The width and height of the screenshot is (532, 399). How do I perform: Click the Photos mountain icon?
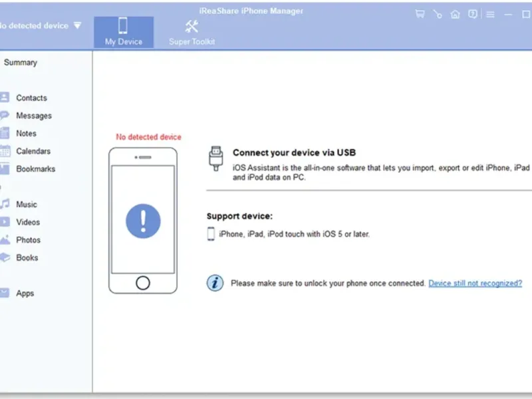click(x=5, y=240)
